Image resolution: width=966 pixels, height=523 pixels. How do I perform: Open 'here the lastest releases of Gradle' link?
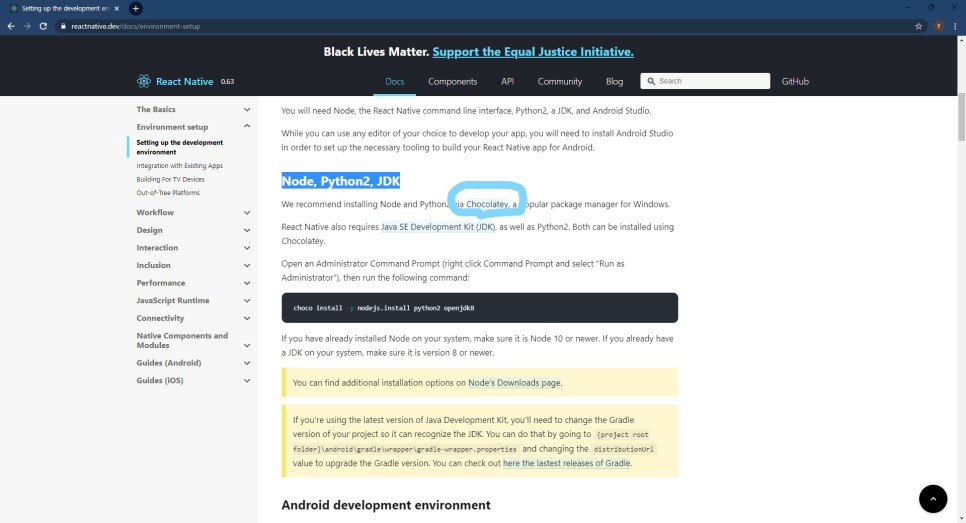(x=566, y=463)
